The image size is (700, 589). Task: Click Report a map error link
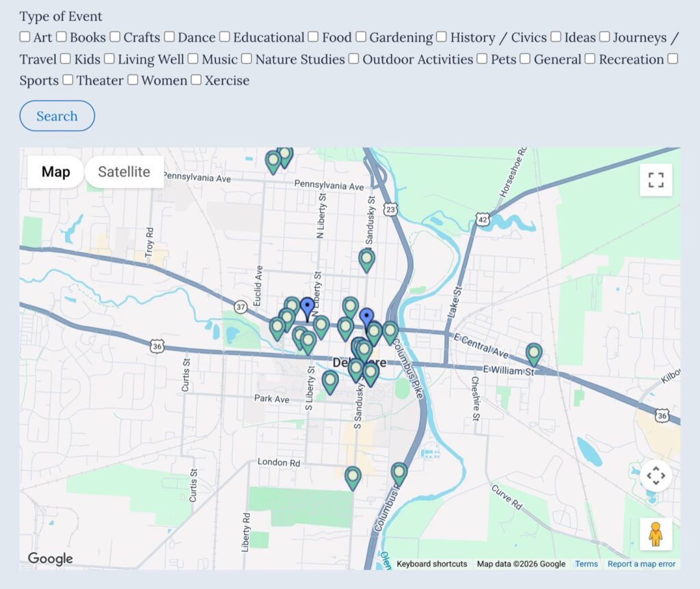pos(641,564)
